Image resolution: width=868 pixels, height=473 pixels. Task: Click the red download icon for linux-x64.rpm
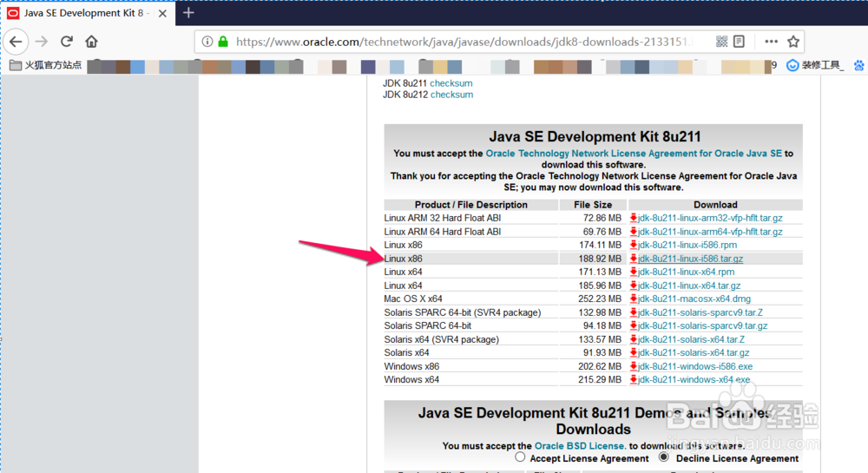click(x=634, y=273)
